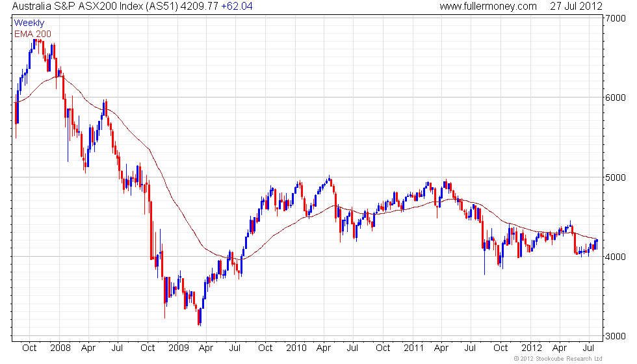Click the 2008 year label on time axis

[x=60, y=348]
